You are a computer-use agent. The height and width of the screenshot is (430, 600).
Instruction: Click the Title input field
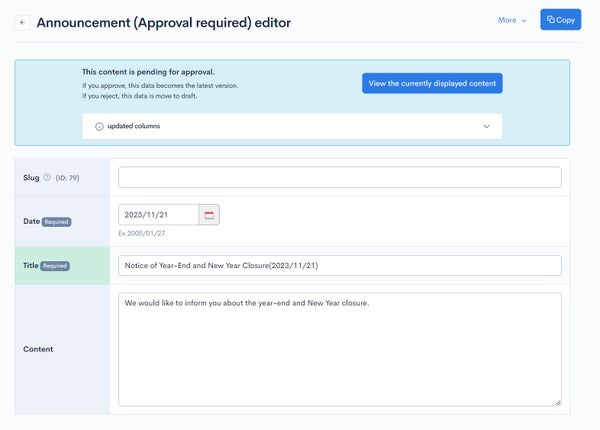[340, 265]
